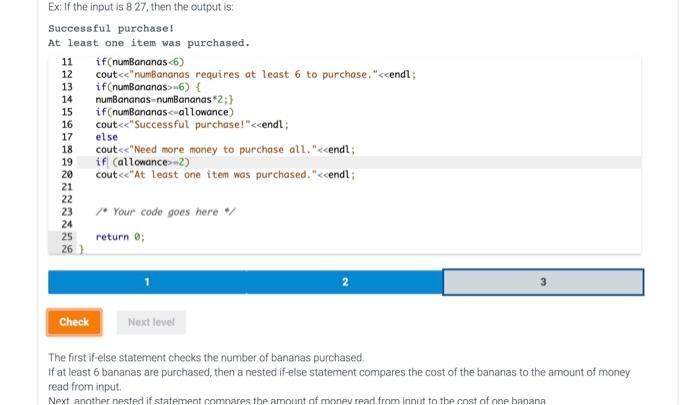The image size is (700, 405).
Task: Place cursor on empty line 22
Action: tap(359, 199)
